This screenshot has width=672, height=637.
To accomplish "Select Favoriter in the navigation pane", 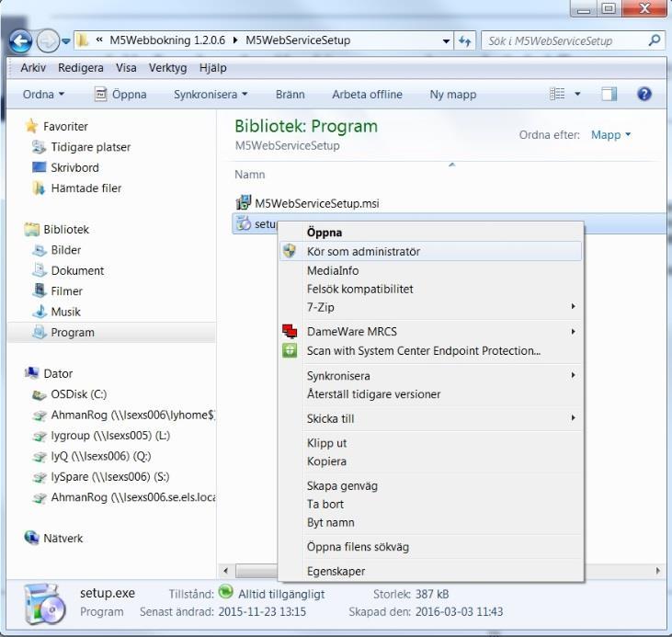I will 65,127.
